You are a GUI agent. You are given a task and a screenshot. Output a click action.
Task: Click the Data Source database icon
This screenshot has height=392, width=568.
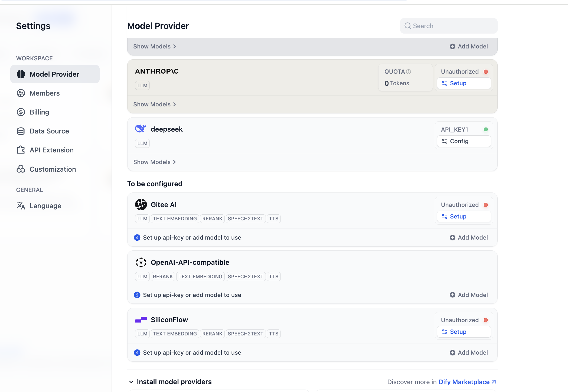(x=21, y=131)
